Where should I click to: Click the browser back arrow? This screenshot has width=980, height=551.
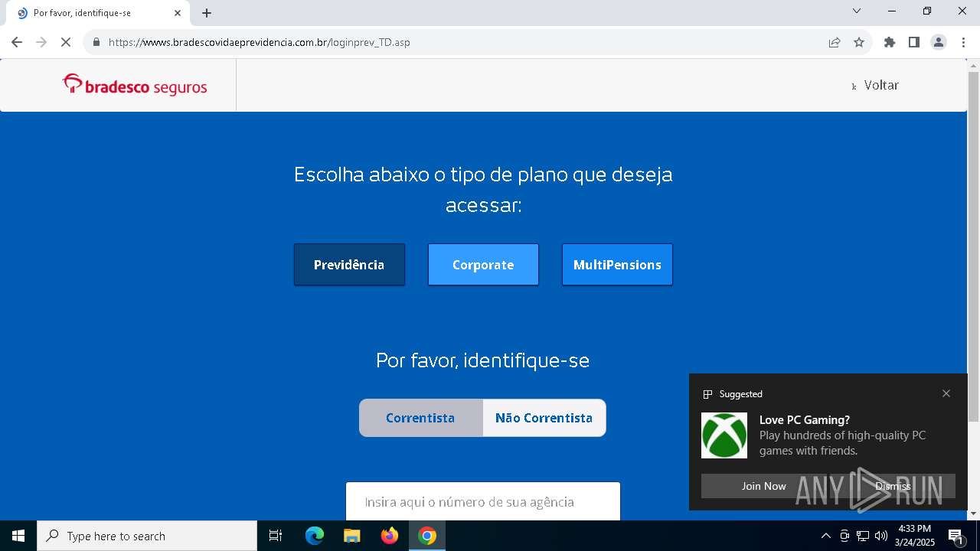tap(17, 42)
